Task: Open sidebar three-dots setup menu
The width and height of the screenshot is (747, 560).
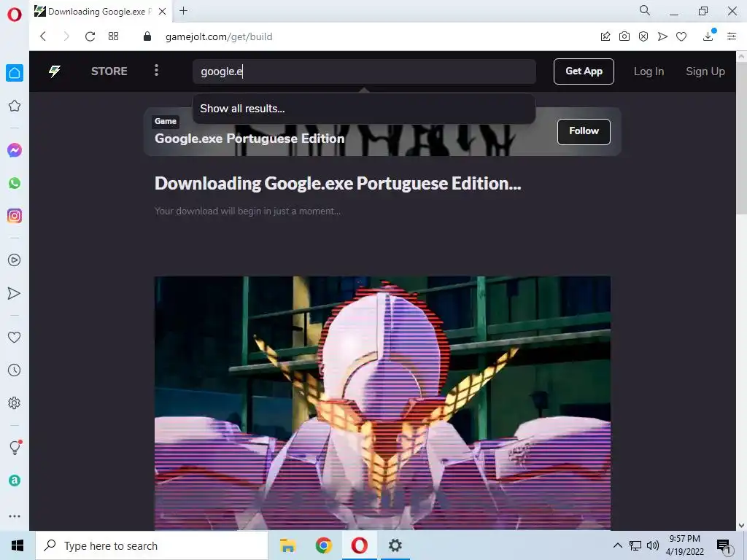Action: [x=15, y=516]
